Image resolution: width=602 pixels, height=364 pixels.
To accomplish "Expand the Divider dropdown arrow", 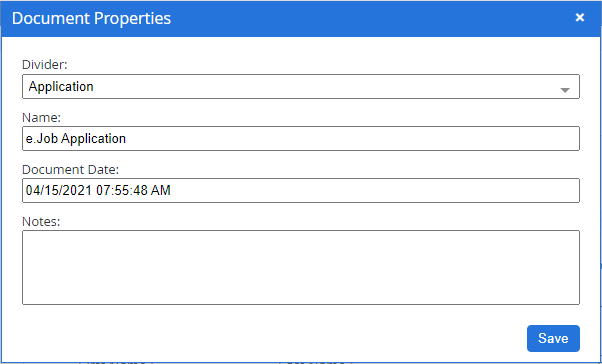I will click(565, 90).
